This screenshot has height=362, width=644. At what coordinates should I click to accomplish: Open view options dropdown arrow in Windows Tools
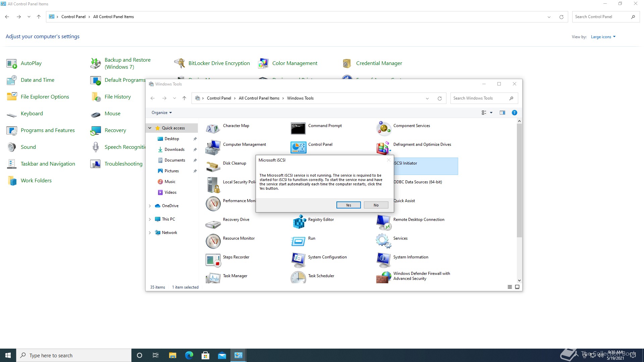pos(491,113)
